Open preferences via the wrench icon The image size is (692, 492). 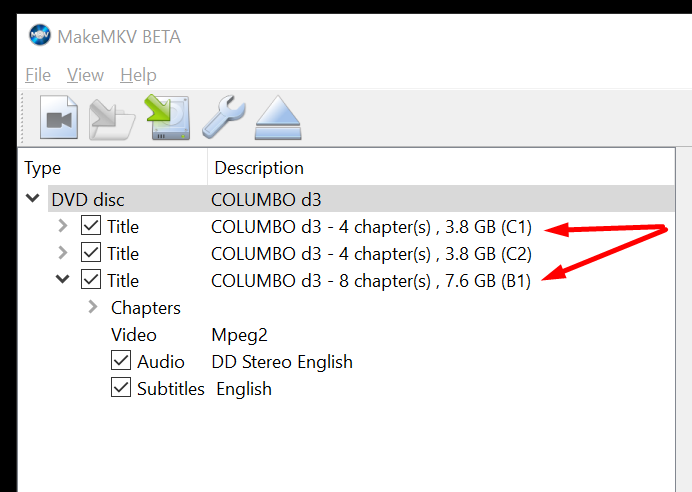coord(223,117)
